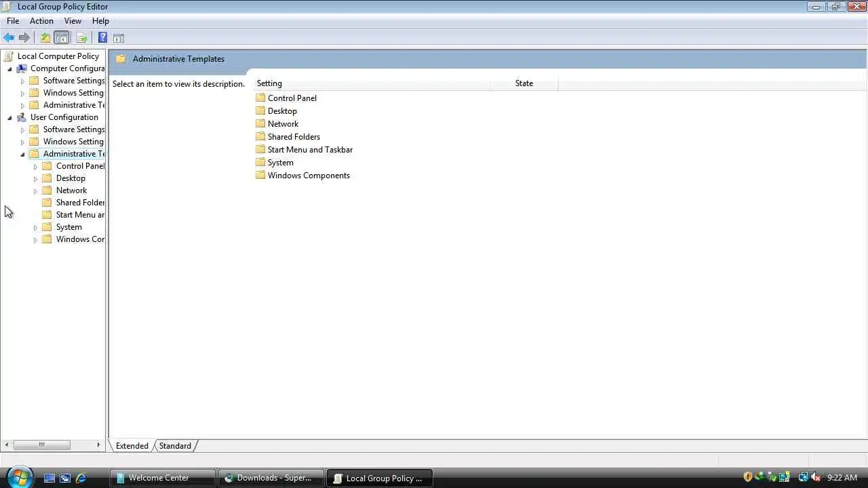Select Windows Components in the Setting list
The height and width of the screenshot is (488, 868).
[x=302, y=176]
